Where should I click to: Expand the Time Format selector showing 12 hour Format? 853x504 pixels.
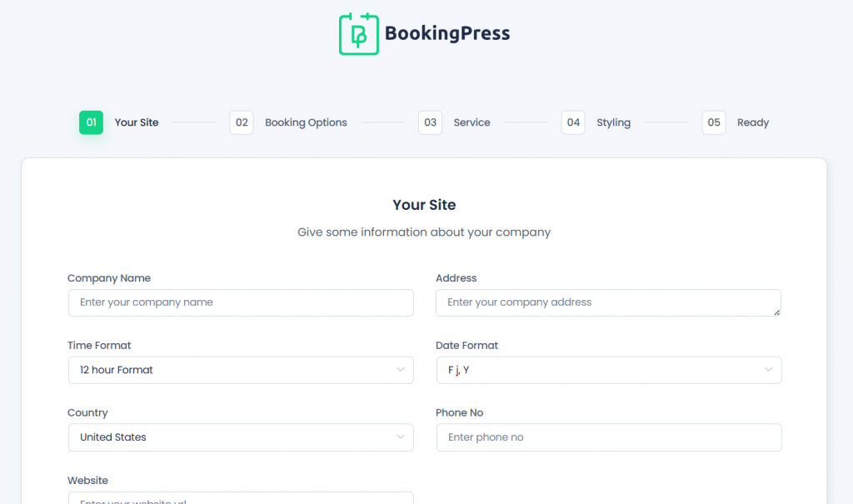point(241,370)
